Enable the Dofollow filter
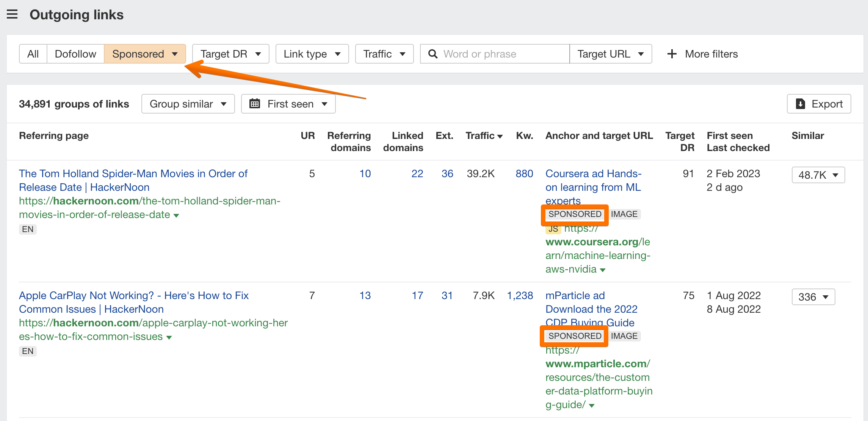868x421 pixels. [x=75, y=54]
